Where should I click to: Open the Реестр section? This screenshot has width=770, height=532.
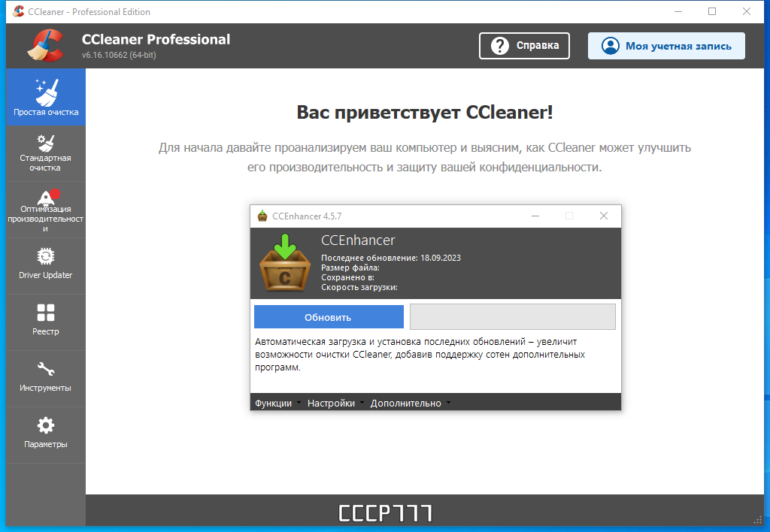(x=46, y=322)
